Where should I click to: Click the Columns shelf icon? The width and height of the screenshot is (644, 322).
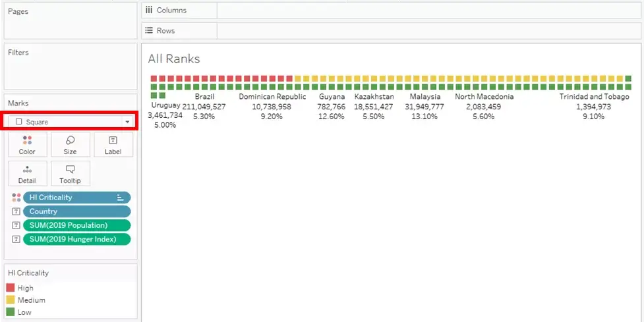(149, 11)
